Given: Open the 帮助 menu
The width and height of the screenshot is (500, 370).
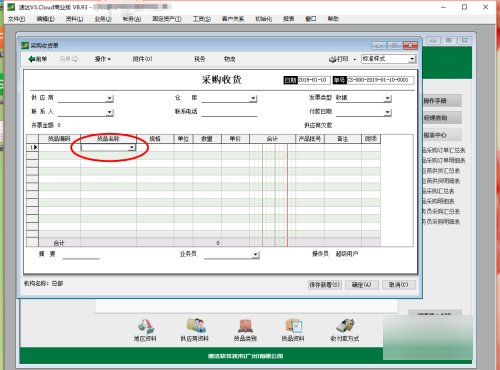Looking at the screenshot, I should pyautogui.click(x=333, y=19).
